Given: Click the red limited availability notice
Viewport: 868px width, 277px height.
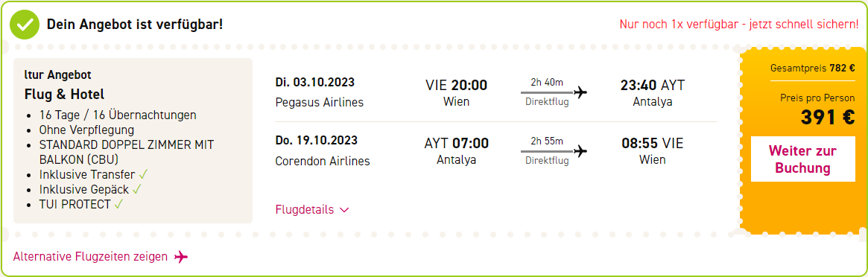Looking at the screenshot, I should [x=739, y=25].
